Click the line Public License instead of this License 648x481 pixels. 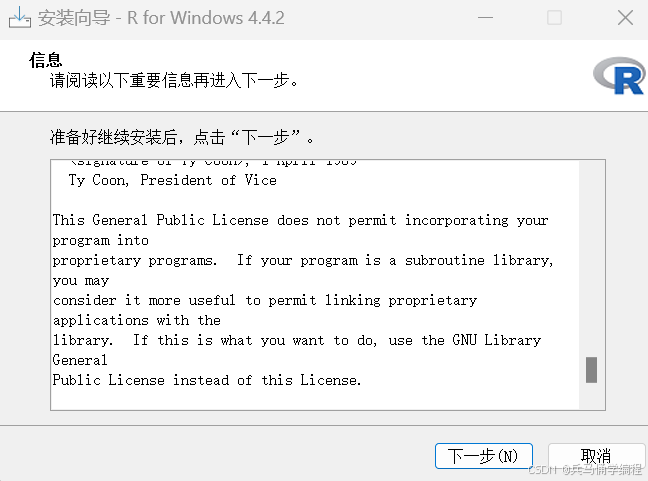tap(207, 380)
